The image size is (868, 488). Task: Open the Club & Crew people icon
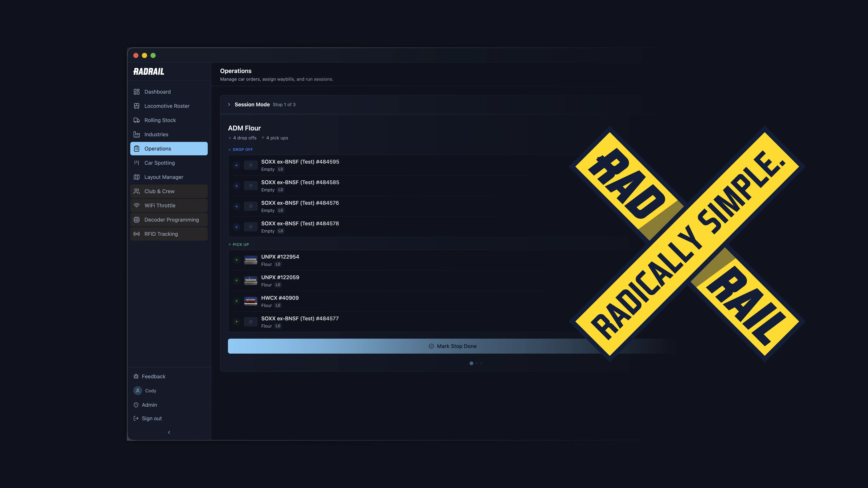(137, 191)
